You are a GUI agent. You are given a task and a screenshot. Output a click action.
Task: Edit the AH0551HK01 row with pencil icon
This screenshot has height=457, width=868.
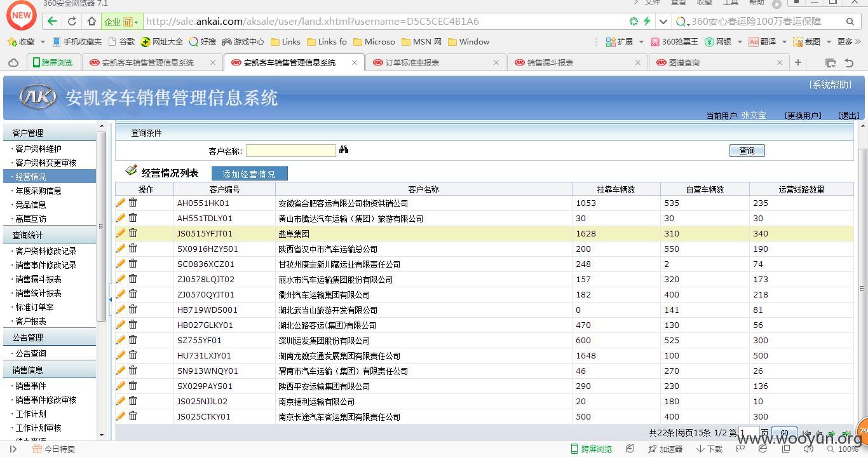point(121,203)
